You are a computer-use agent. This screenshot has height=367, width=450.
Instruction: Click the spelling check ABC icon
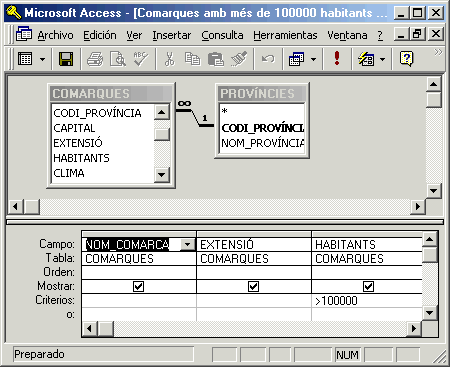pyautogui.click(x=141, y=59)
